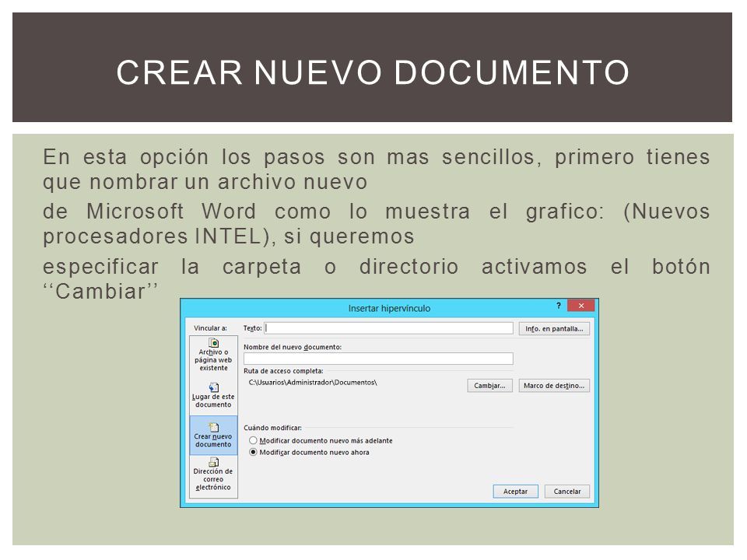Open 'Marco de destino...' button
The width and height of the screenshot is (747, 560).
554,386
